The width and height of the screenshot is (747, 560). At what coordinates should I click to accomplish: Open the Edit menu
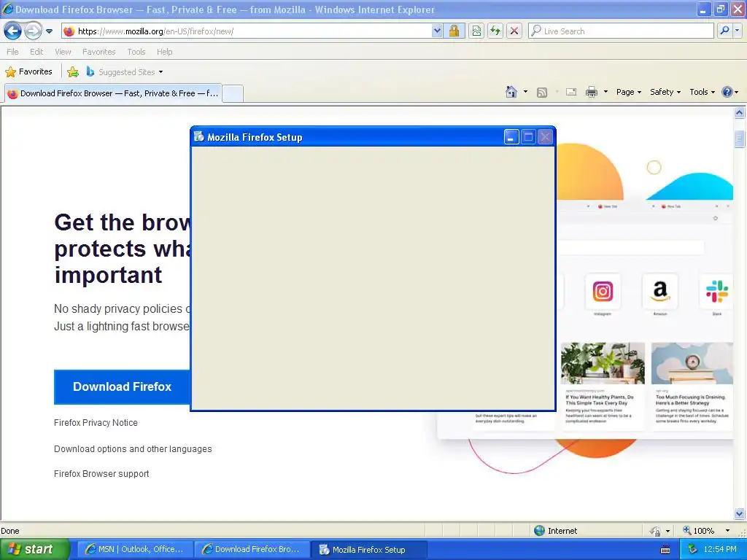point(36,52)
